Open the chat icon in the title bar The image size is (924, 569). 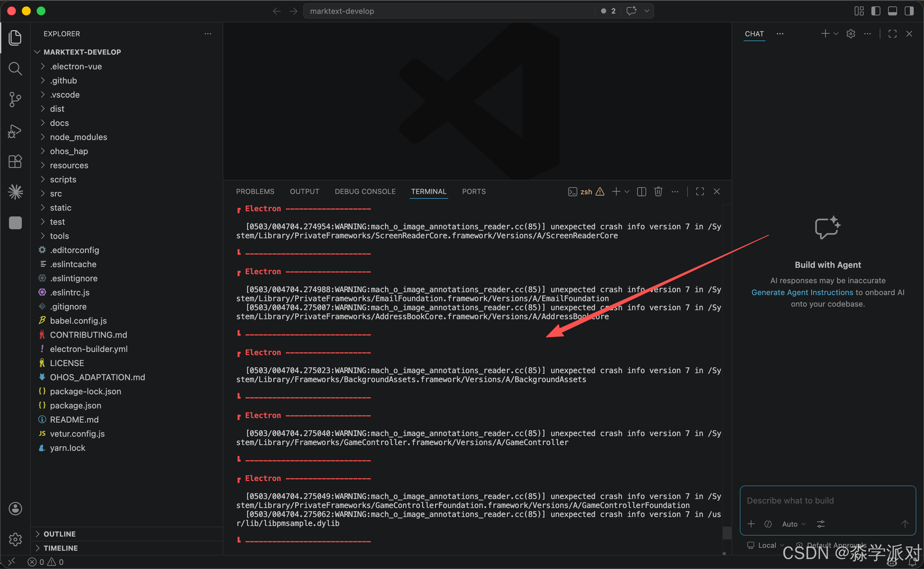coord(631,11)
